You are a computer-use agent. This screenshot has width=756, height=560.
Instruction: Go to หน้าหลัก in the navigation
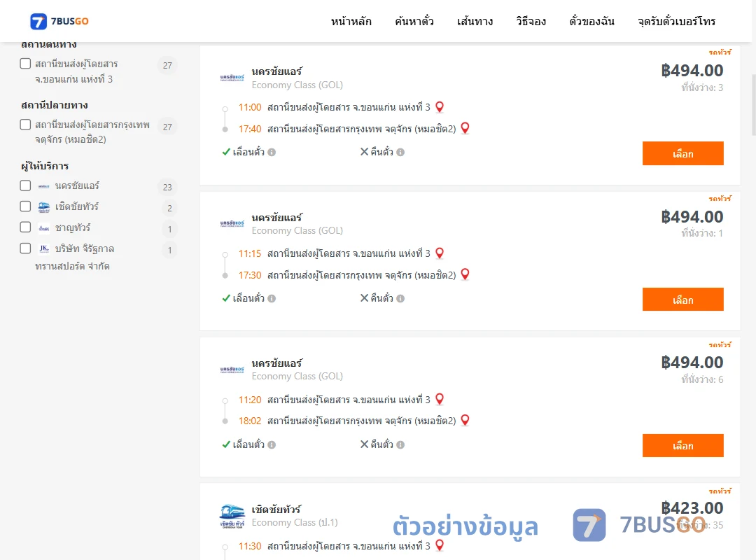pyautogui.click(x=351, y=21)
